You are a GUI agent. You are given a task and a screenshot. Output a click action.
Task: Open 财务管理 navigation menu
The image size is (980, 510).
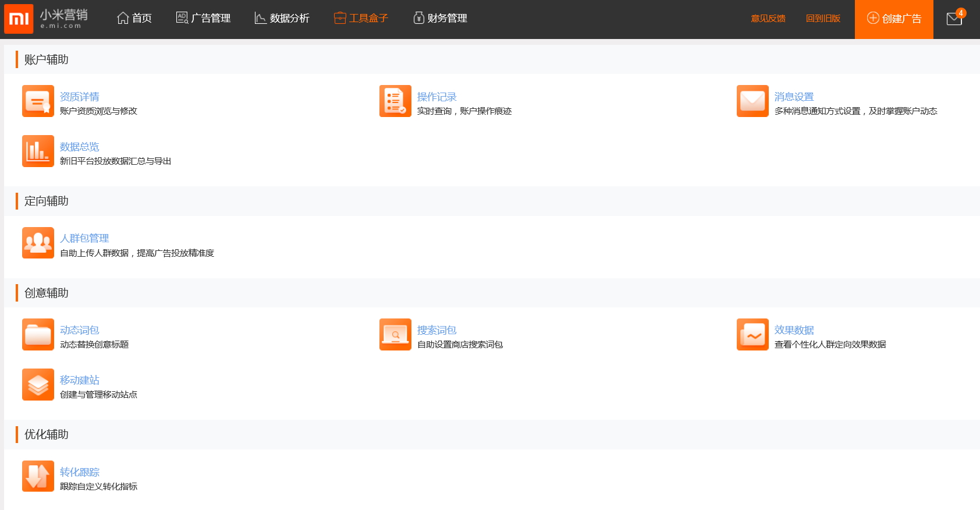(x=440, y=19)
